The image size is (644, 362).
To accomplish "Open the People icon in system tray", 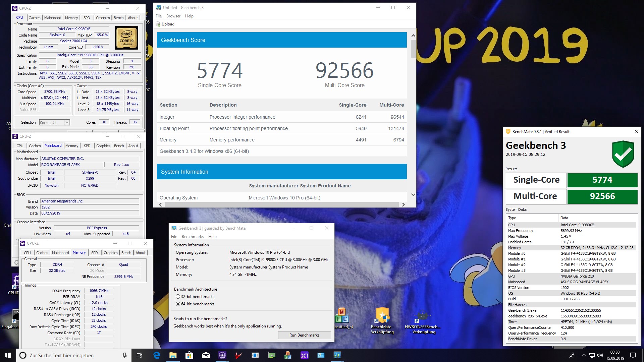I will pyautogui.click(x=572, y=355).
